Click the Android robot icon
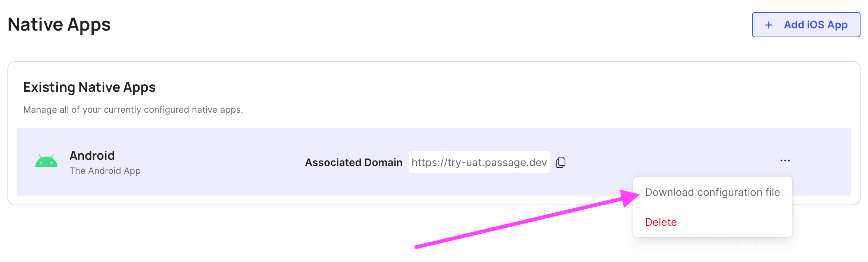This screenshot has width=868, height=262. pyautogui.click(x=46, y=161)
